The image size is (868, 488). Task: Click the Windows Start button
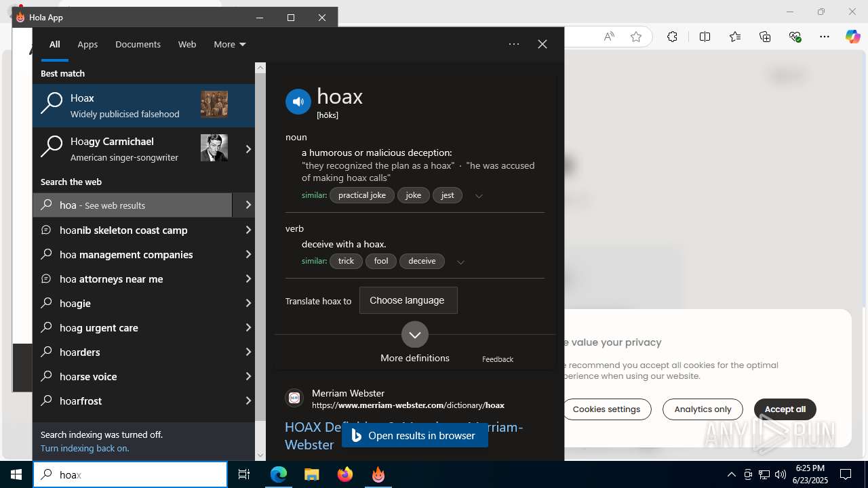point(16,474)
